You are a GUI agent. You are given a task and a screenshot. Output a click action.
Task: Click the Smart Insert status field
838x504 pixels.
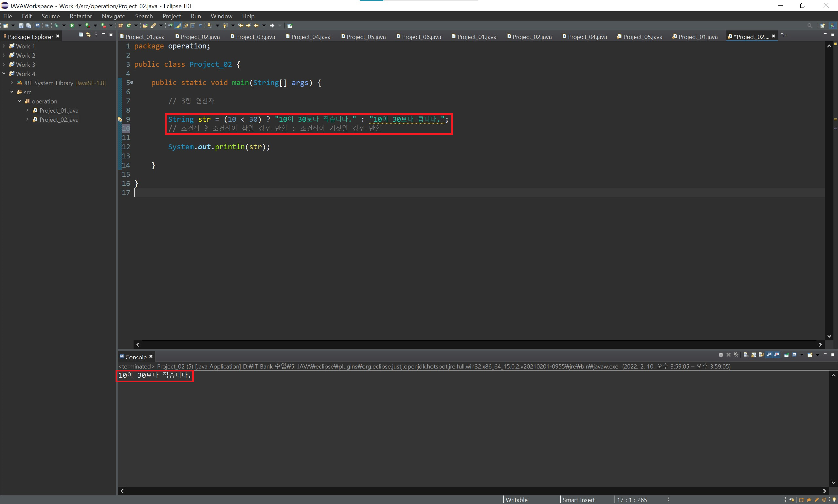coord(578,500)
